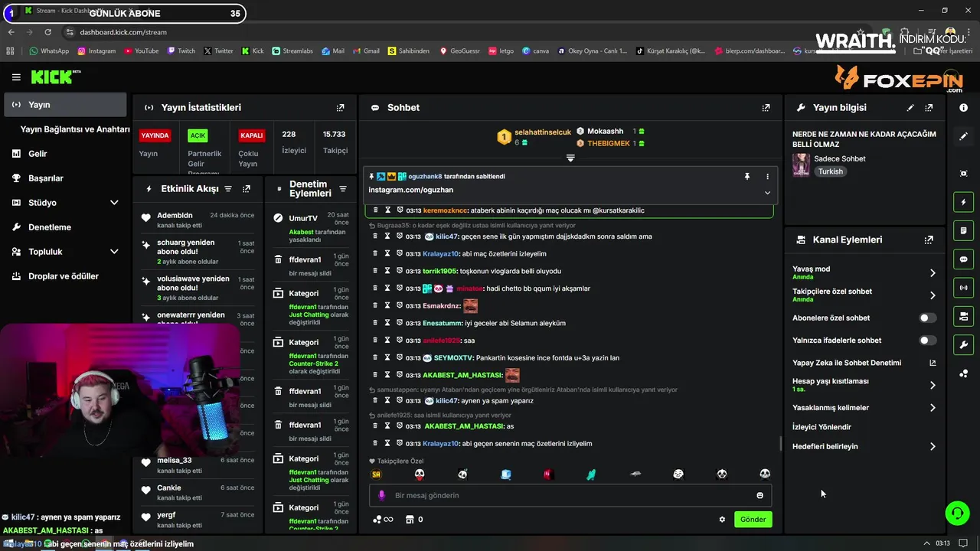
Task: Open Yayın Bağlantısı ve Anahtarı in the sidebar
Action: 75,129
